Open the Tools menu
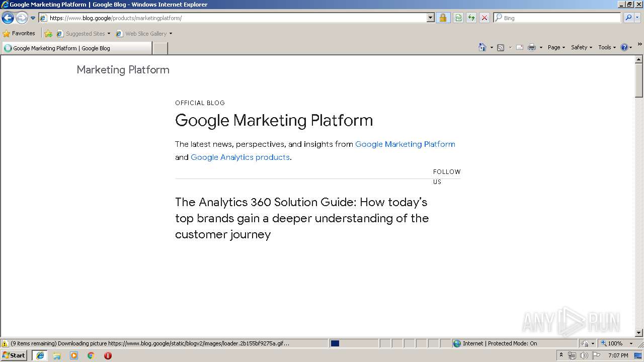This screenshot has height=362, width=644. point(607,47)
